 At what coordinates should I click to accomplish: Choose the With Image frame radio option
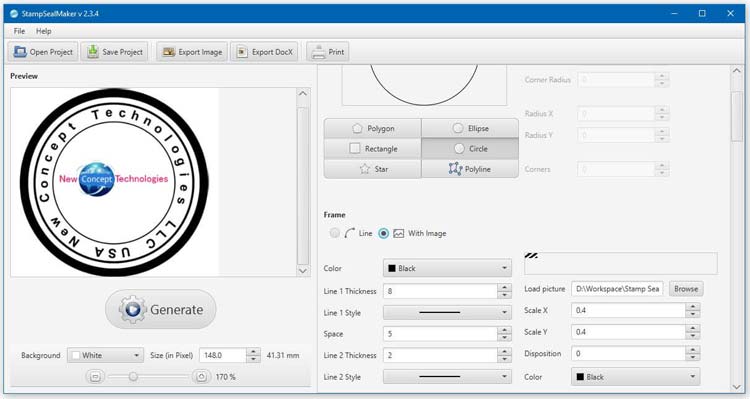tap(384, 233)
